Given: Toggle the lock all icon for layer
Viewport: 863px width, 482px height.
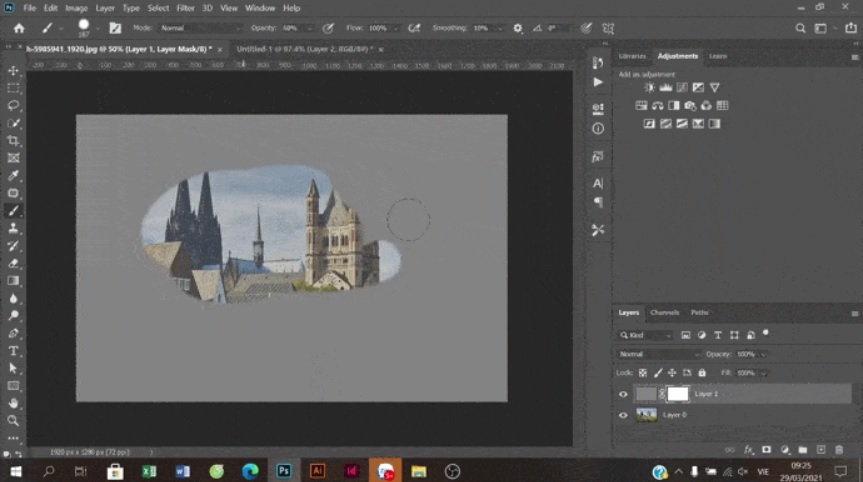Looking at the screenshot, I should coord(701,373).
